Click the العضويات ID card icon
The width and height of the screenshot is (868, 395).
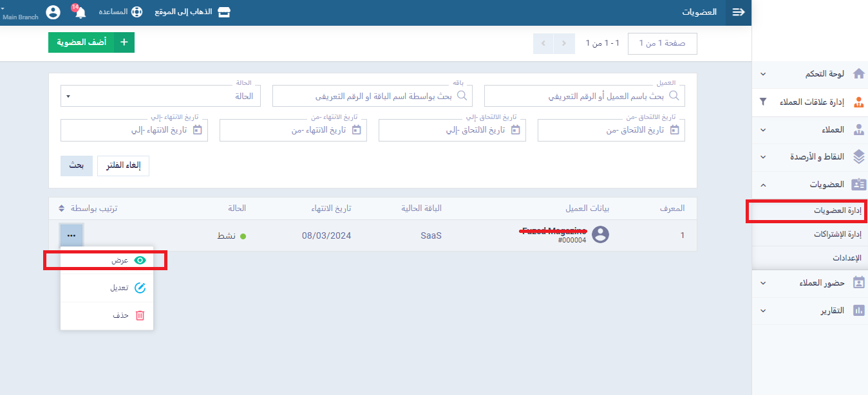(x=858, y=185)
